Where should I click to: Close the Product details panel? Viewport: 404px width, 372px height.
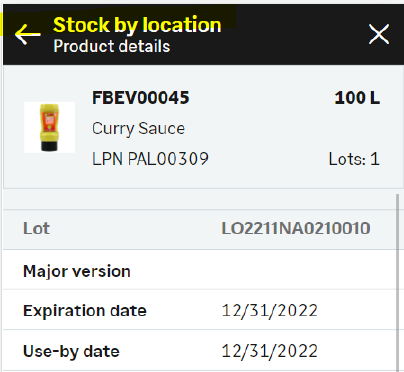[379, 34]
